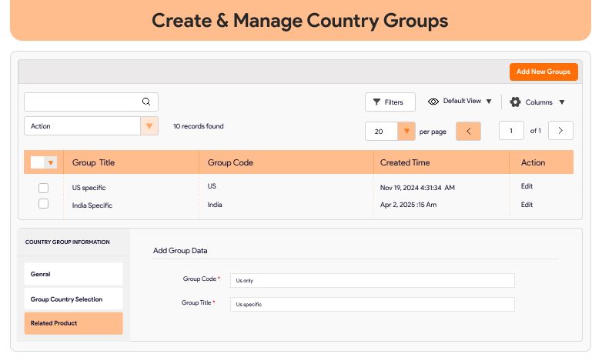Open the Related Product tab
Image resolution: width=602 pixels, height=364 pixels.
pyautogui.click(x=73, y=323)
